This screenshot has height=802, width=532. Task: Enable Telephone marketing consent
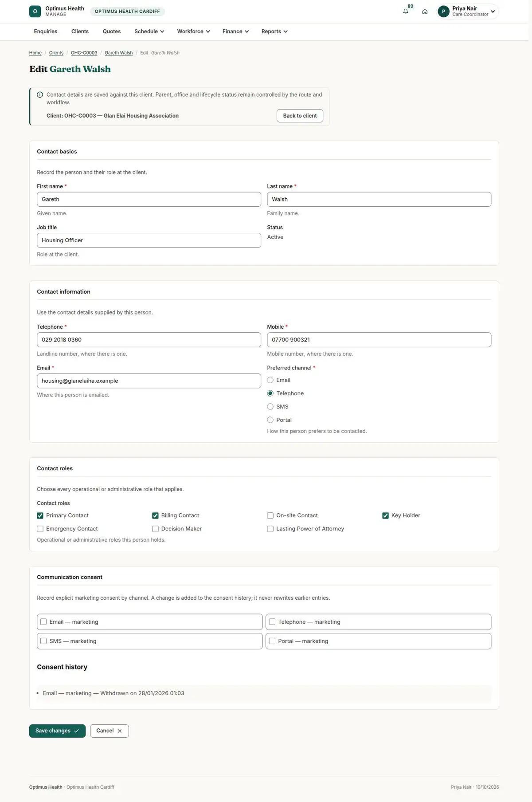pyautogui.click(x=272, y=622)
